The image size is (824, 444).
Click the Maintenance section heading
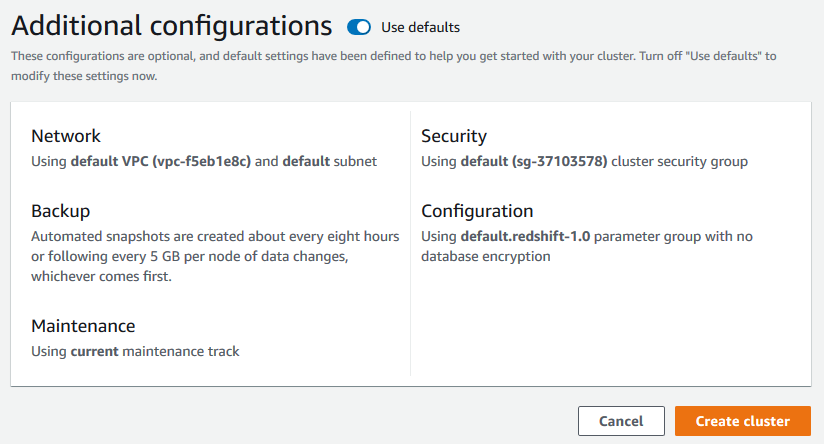83,326
